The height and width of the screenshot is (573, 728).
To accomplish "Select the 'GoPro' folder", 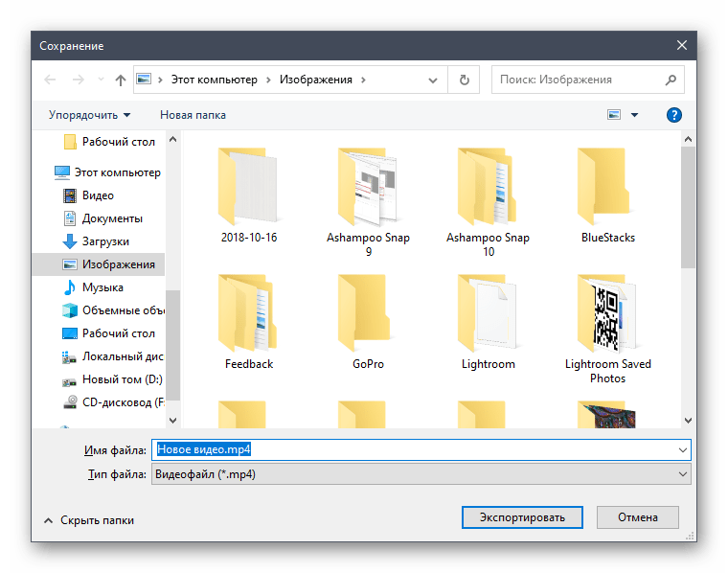I will (368, 322).
